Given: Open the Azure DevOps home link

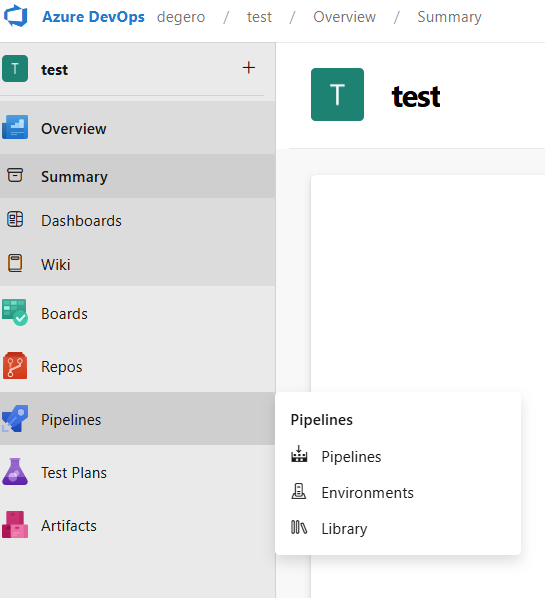Looking at the screenshot, I should tap(93, 17).
